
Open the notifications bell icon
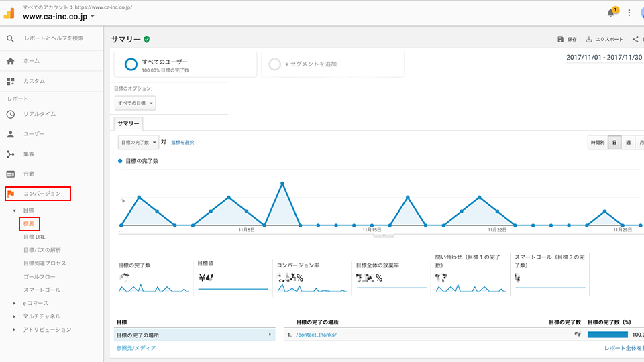click(x=611, y=13)
